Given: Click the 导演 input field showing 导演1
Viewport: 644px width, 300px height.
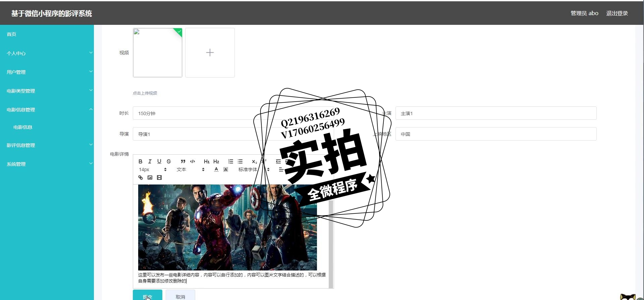Looking at the screenshot, I should tap(233, 134).
